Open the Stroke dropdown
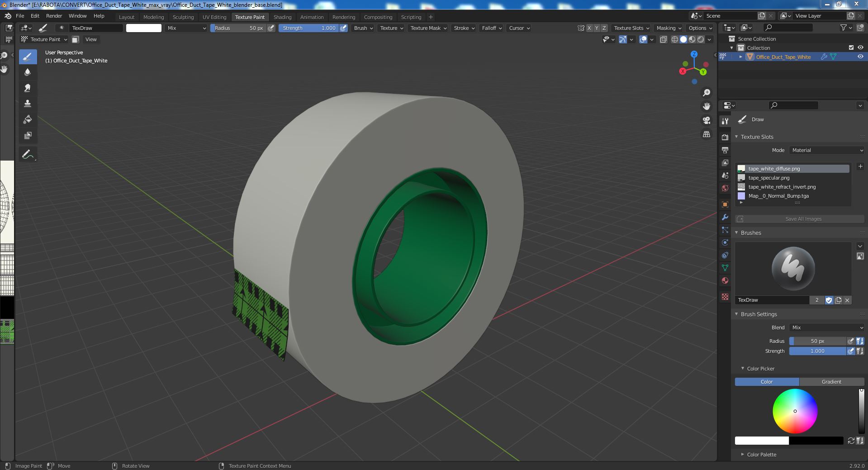The width and height of the screenshot is (868, 470). [464, 28]
